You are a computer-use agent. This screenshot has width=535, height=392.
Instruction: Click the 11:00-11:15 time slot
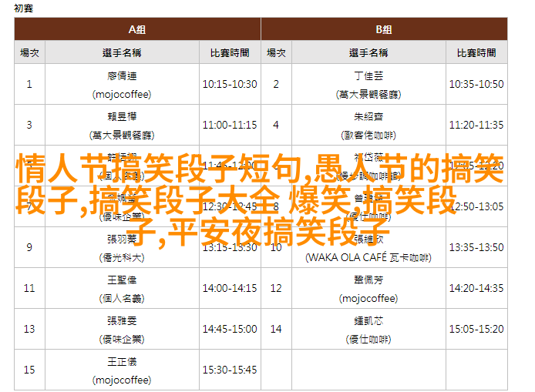tap(230, 125)
